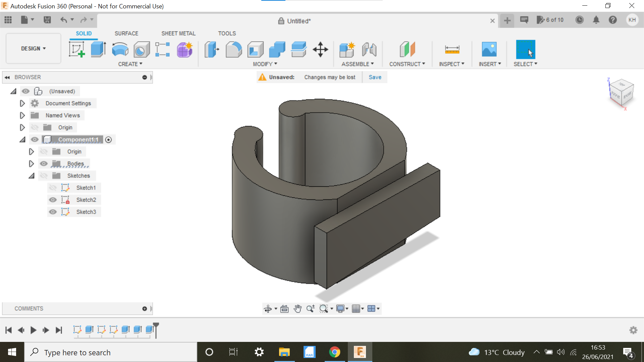Open the ASSEMBLE dropdown menu
This screenshot has height=362, width=644.
point(358,64)
